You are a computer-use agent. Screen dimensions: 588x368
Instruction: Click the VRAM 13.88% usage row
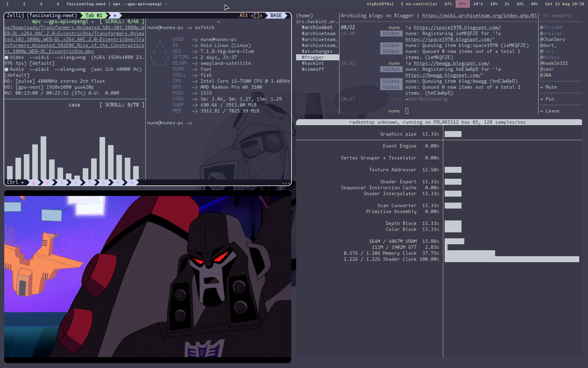tap(417, 241)
